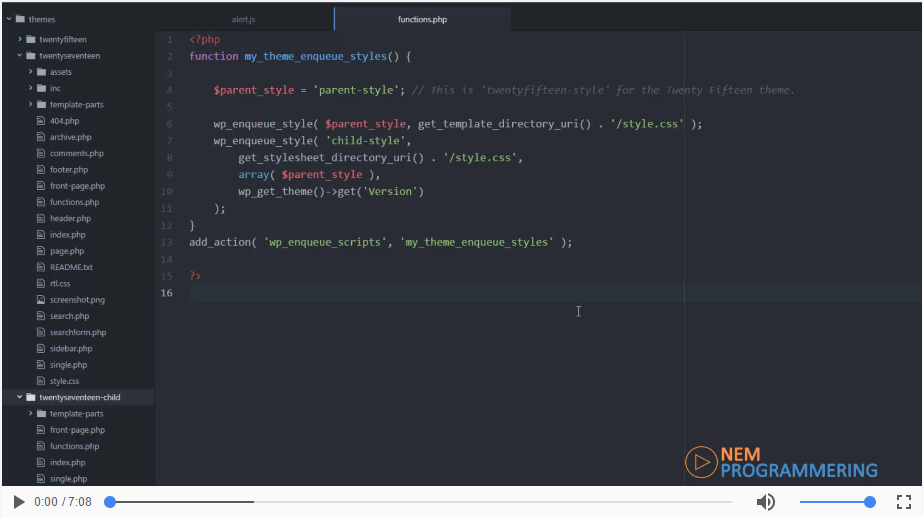
Task: Expand the assets folder
Action: [30, 72]
